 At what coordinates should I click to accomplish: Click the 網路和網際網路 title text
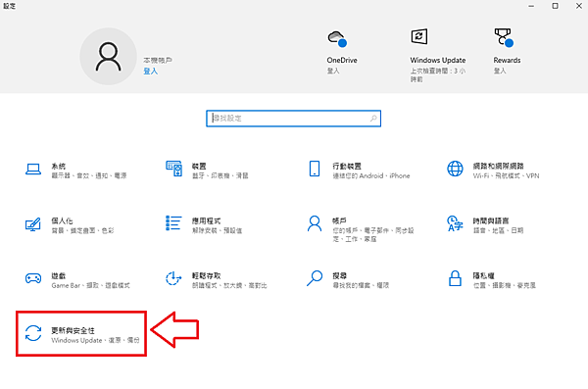coord(498,167)
